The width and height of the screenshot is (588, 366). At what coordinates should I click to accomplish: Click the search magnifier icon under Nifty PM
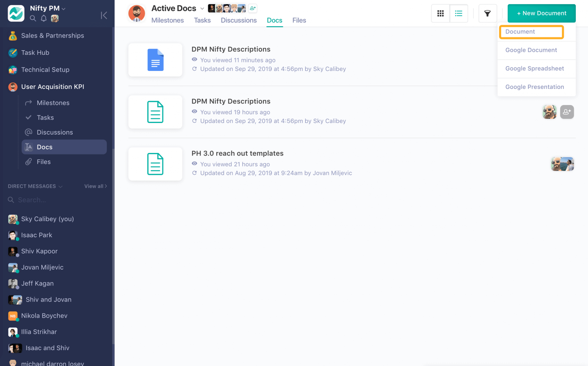33,18
